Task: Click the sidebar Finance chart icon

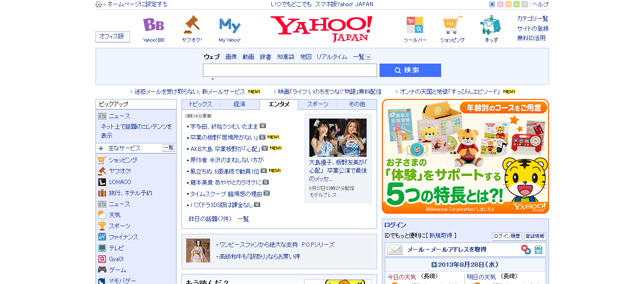Action: coord(102,237)
